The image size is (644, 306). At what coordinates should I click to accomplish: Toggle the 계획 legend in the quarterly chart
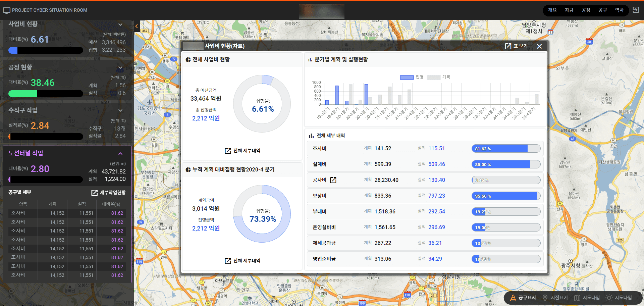(439, 77)
